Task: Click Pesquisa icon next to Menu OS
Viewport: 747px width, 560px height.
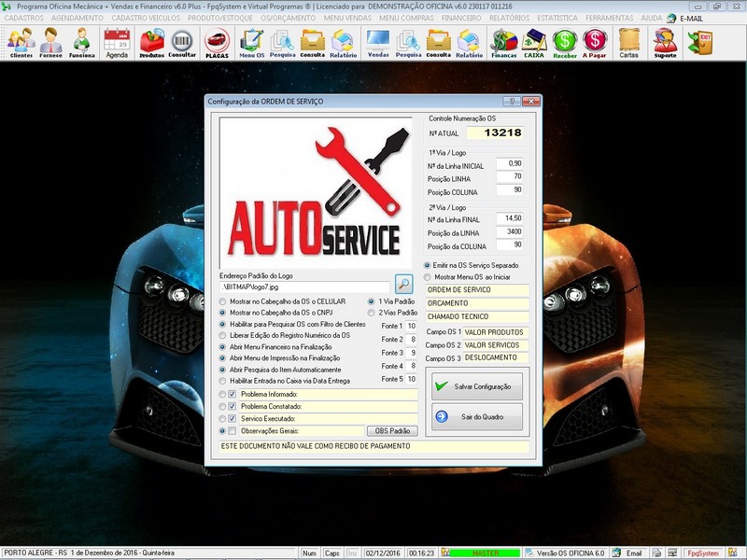Action: coord(283,43)
